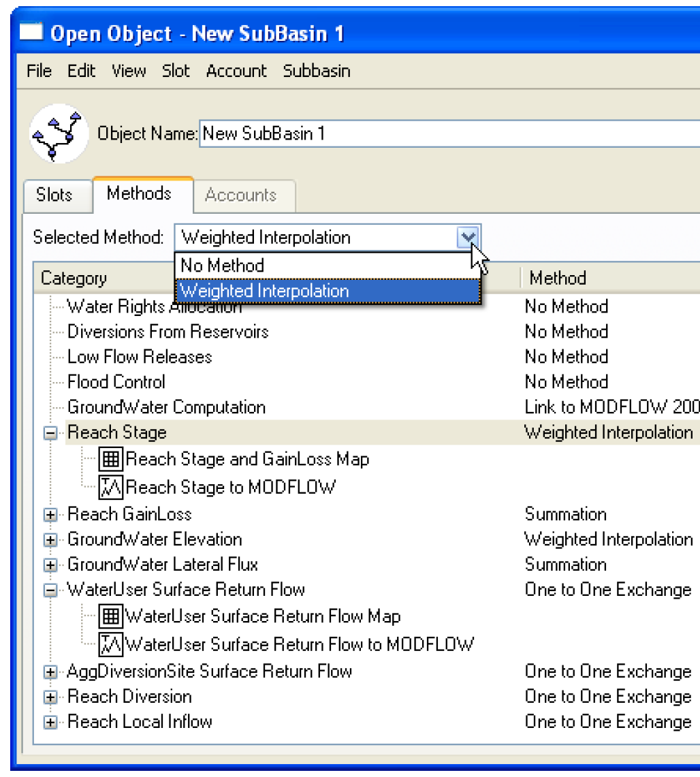700x777 pixels.
Task: Expand the Reach GainLoss category
Action: 50,515
